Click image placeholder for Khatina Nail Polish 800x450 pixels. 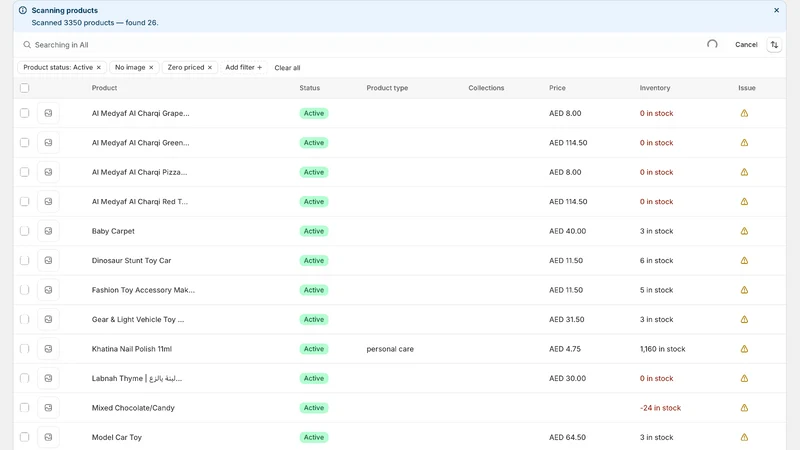pos(48,349)
